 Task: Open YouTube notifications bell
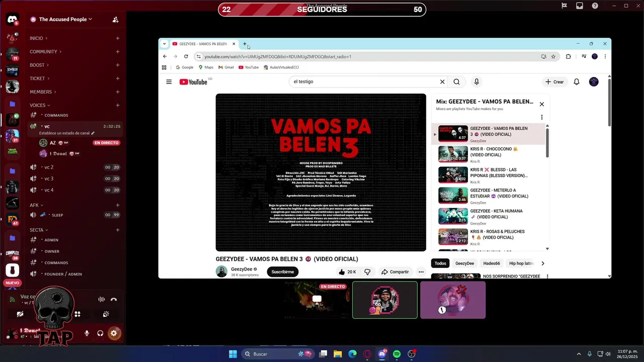pos(577,82)
